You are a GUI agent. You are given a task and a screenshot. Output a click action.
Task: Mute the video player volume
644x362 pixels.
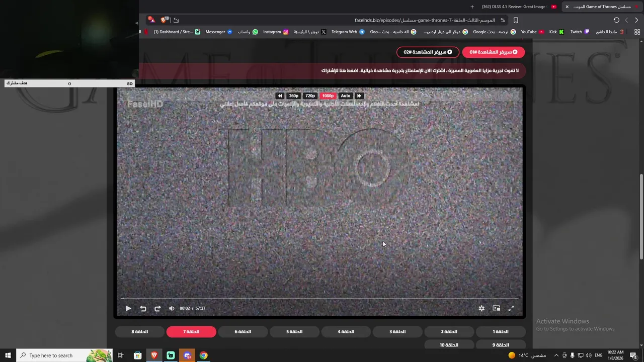(172, 308)
